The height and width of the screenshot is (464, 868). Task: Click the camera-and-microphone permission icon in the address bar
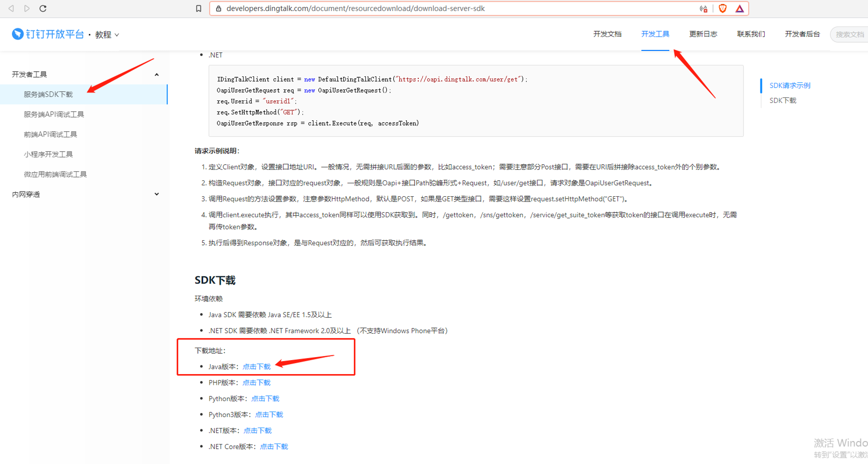tap(704, 9)
